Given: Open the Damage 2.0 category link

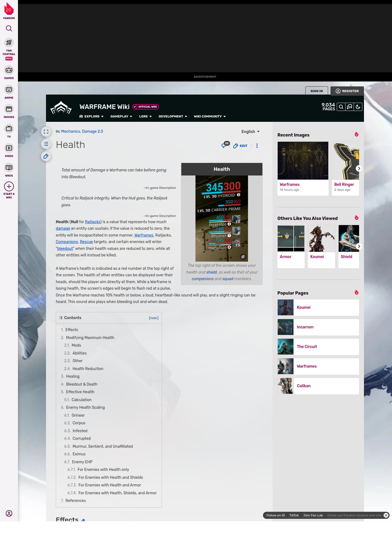Looking at the screenshot, I should pyautogui.click(x=93, y=131).
